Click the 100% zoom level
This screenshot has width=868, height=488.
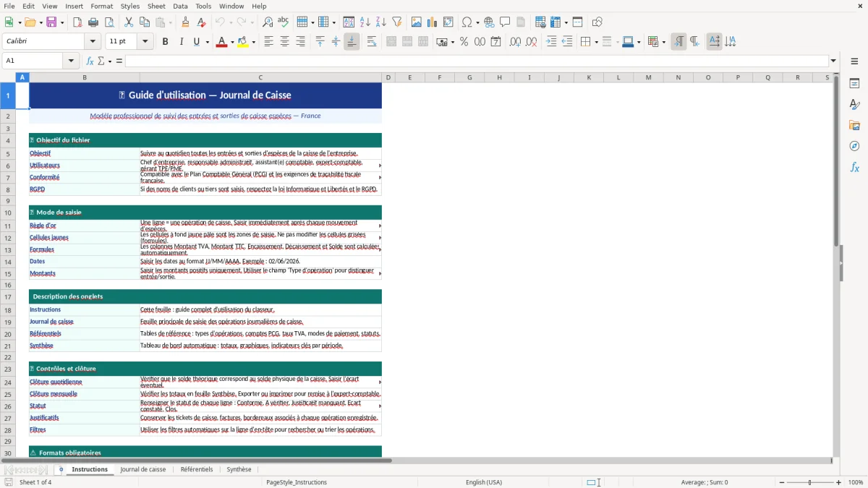click(x=856, y=482)
